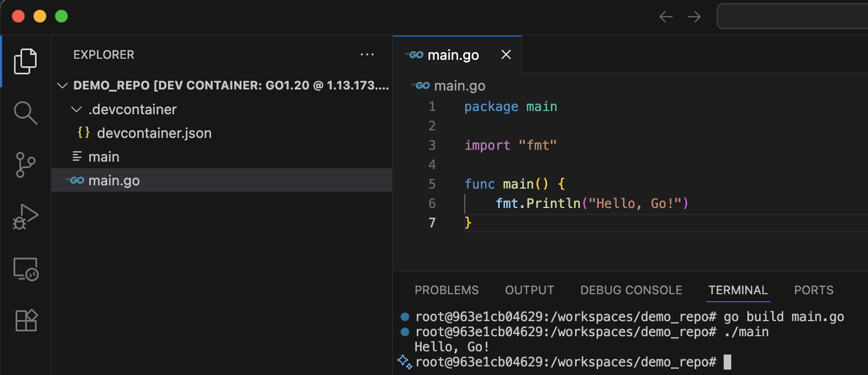Click line number 7 in the gutter
The width and height of the screenshot is (868, 375).
pyautogui.click(x=432, y=223)
